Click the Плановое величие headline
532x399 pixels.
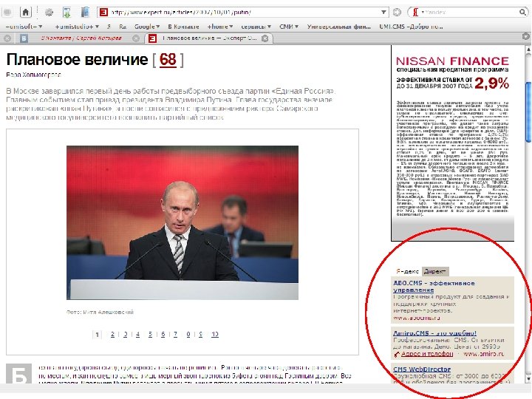pyautogui.click(x=77, y=60)
